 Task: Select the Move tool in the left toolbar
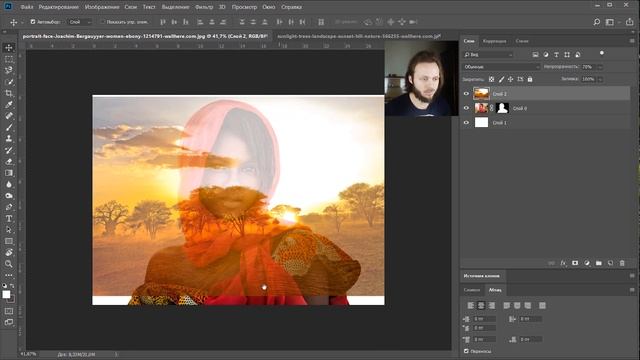9,47
